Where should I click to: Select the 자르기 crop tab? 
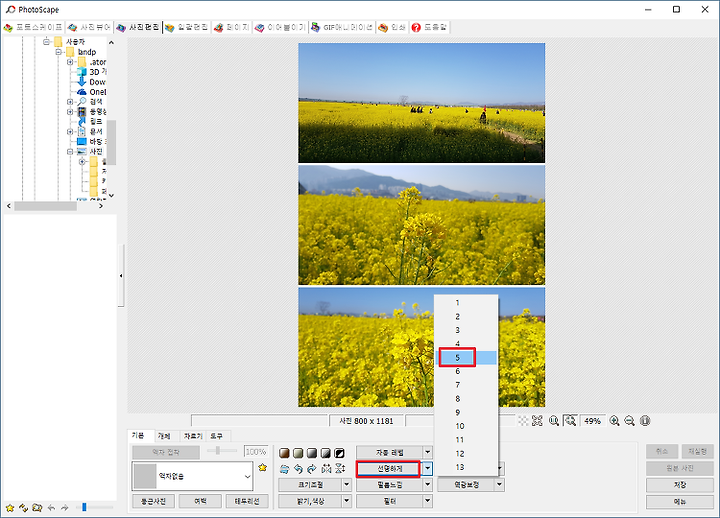[x=192, y=436]
